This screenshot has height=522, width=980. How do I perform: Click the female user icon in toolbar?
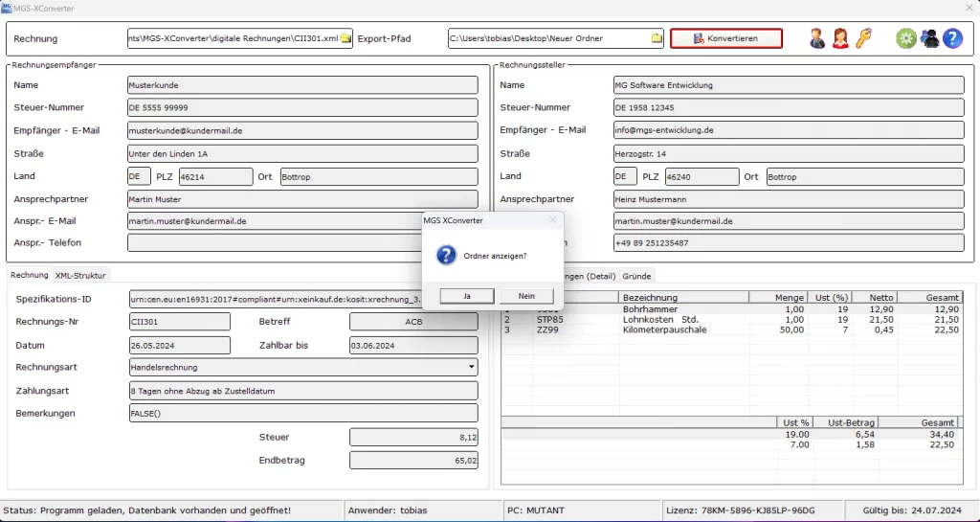tap(840, 38)
